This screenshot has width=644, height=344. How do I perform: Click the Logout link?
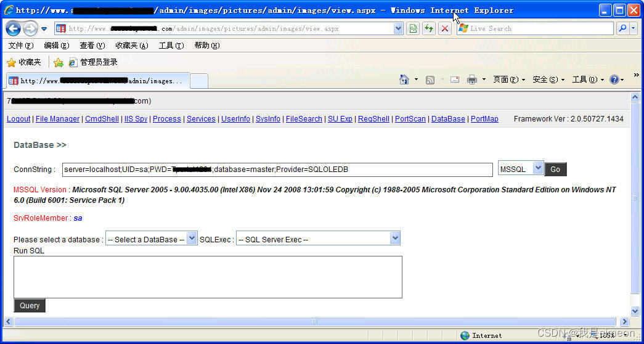(x=18, y=119)
